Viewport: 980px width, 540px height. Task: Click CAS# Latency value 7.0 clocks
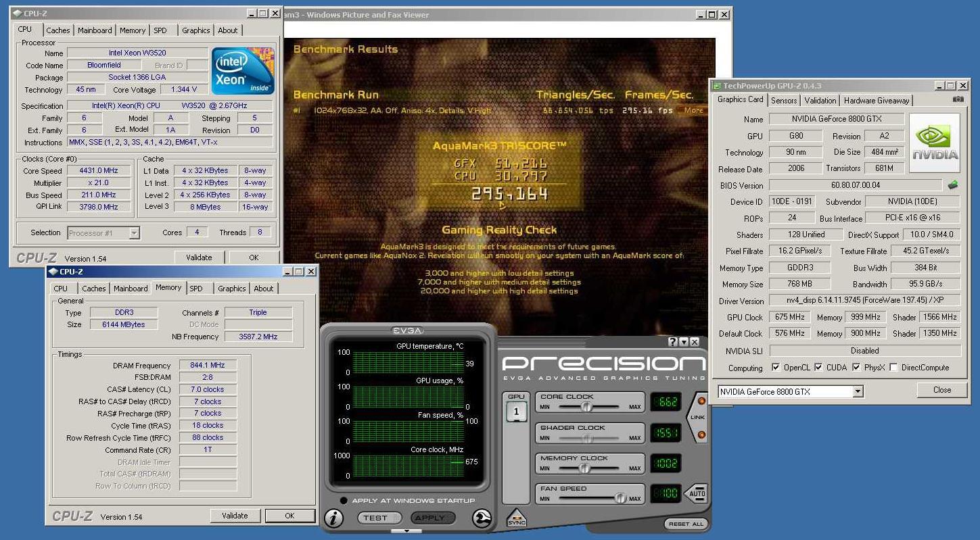point(208,389)
